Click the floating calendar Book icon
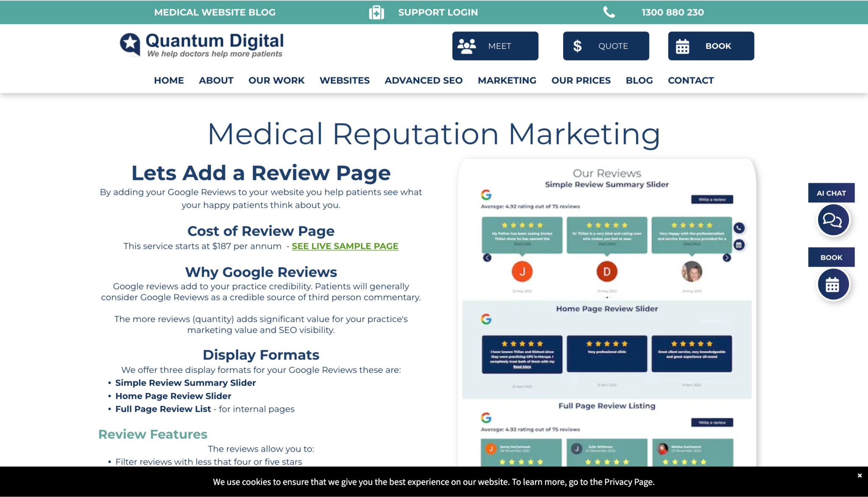Screen dimensions: 868x497 (833, 285)
